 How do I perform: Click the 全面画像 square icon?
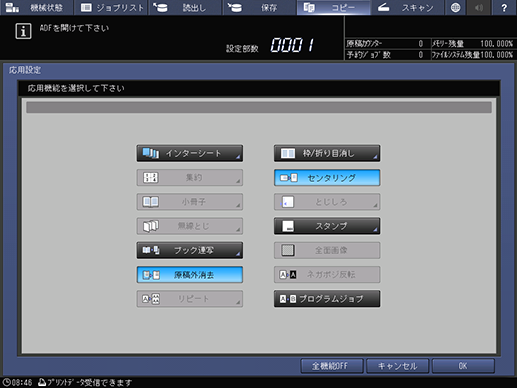pos(288,250)
